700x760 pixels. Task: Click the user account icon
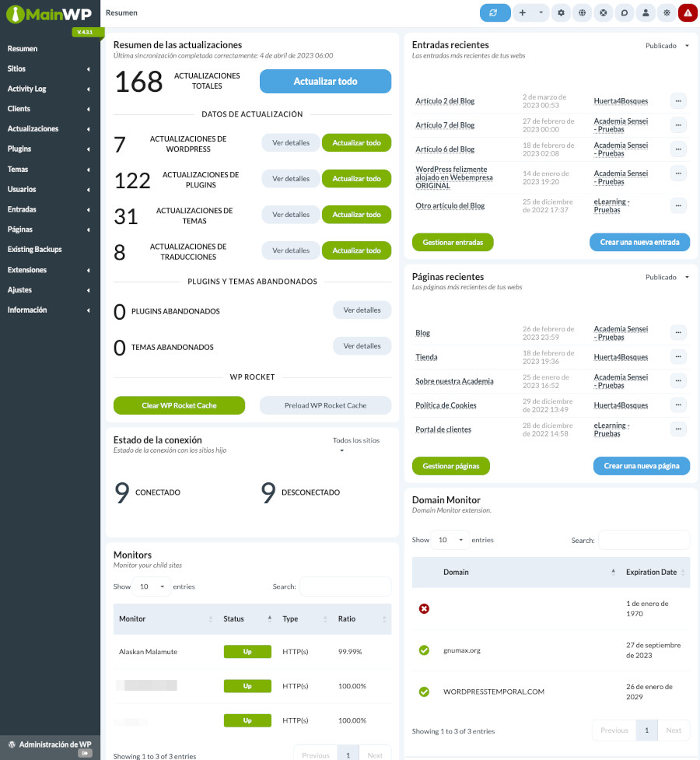point(646,13)
